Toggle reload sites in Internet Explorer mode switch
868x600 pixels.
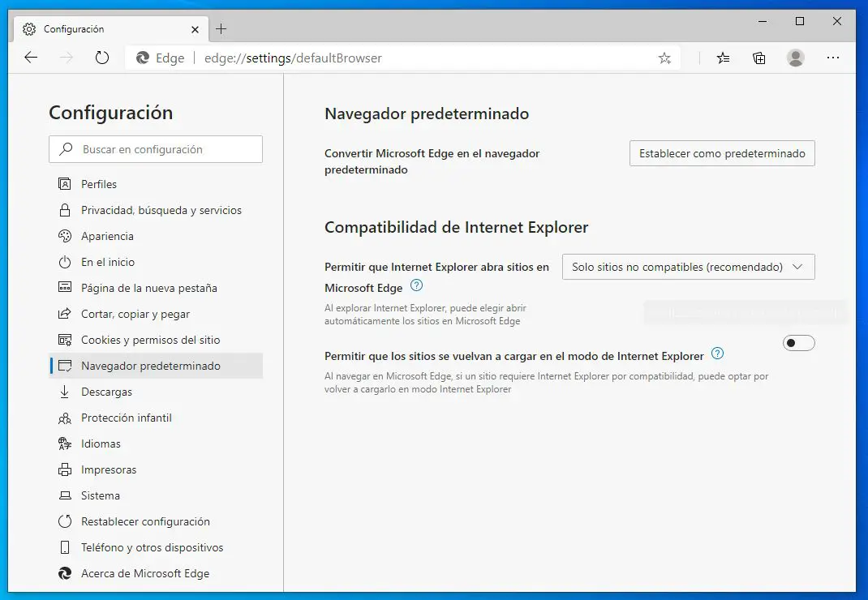(798, 343)
